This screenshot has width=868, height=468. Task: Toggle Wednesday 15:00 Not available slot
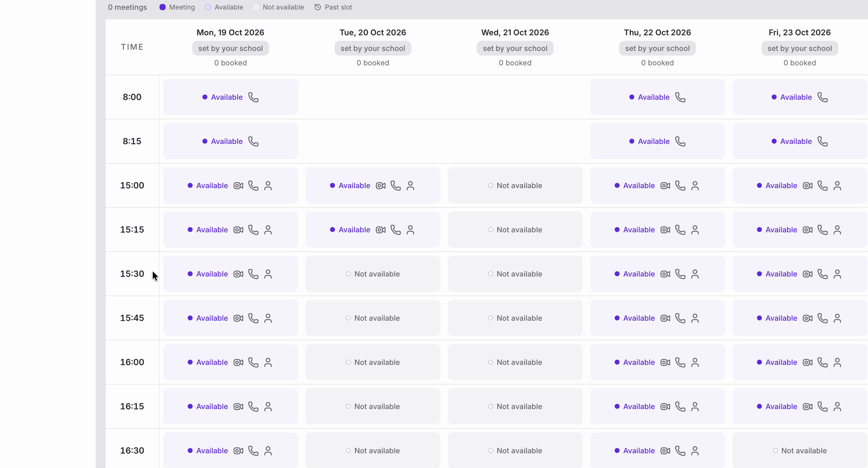tap(515, 185)
